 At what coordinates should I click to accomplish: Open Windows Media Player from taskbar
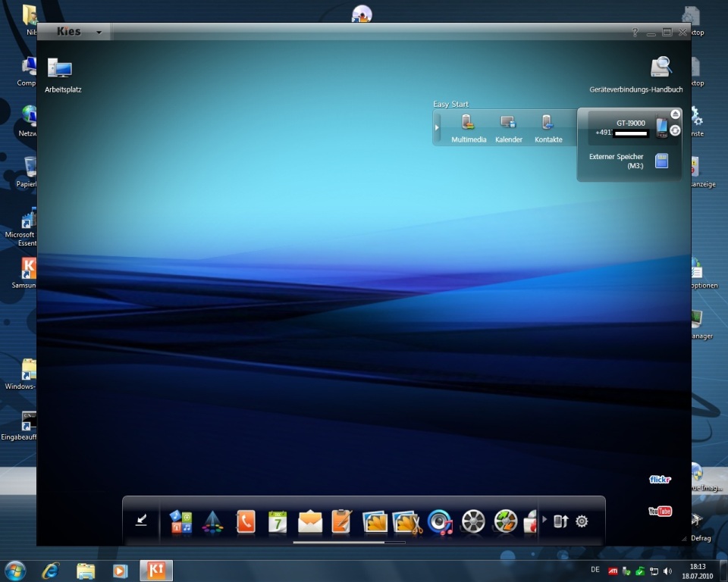coord(121,571)
